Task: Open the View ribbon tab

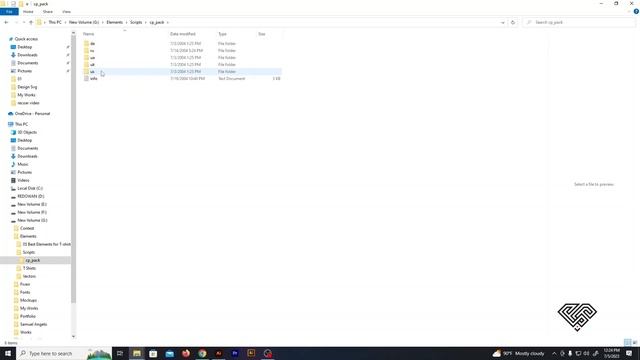Action: click(x=66, y=12)
